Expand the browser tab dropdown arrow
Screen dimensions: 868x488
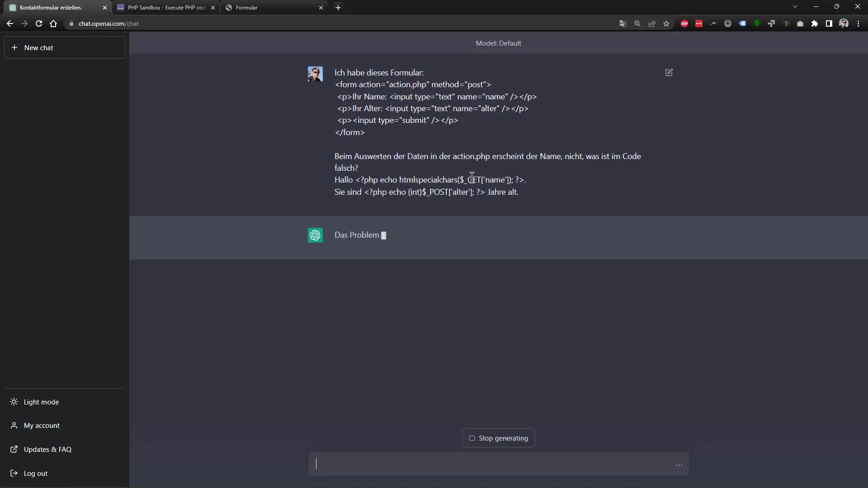click(795, 7)
